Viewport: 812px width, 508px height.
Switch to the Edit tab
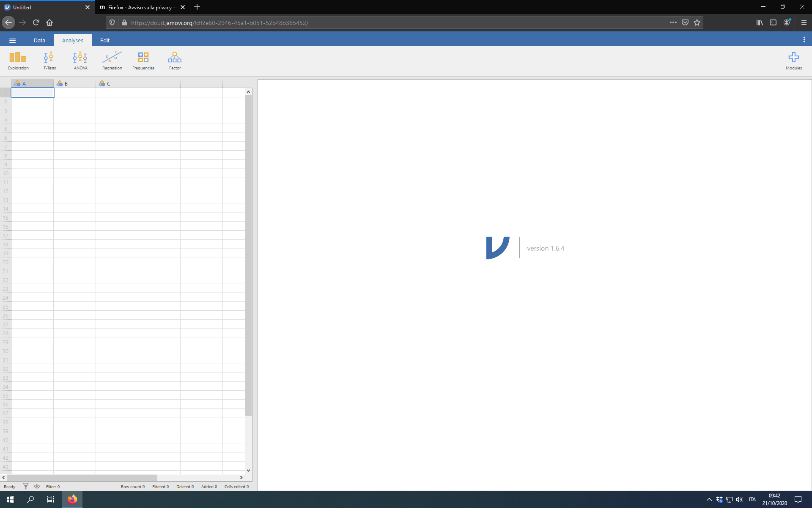click(104, 40)
